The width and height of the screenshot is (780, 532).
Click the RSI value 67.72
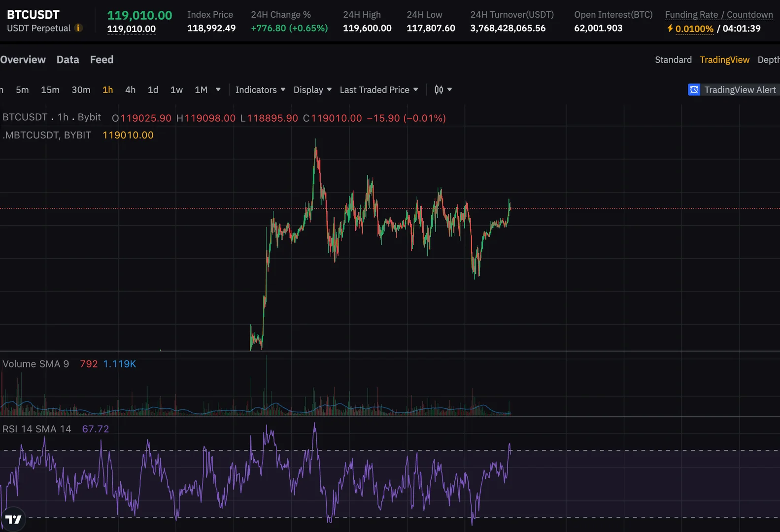pyautogui.click(x=96, y=429)
